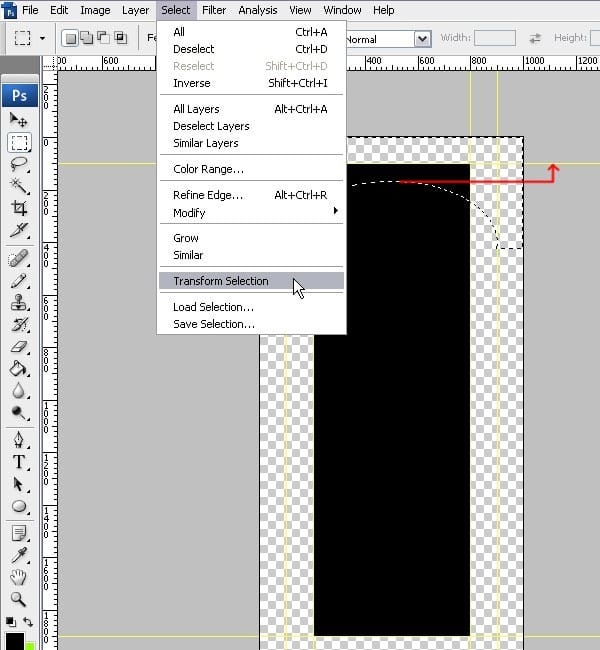The height and width of the screenshot is (650, 600).
Task: Open the tool preset picker arrow
Action: pos(42,38)
